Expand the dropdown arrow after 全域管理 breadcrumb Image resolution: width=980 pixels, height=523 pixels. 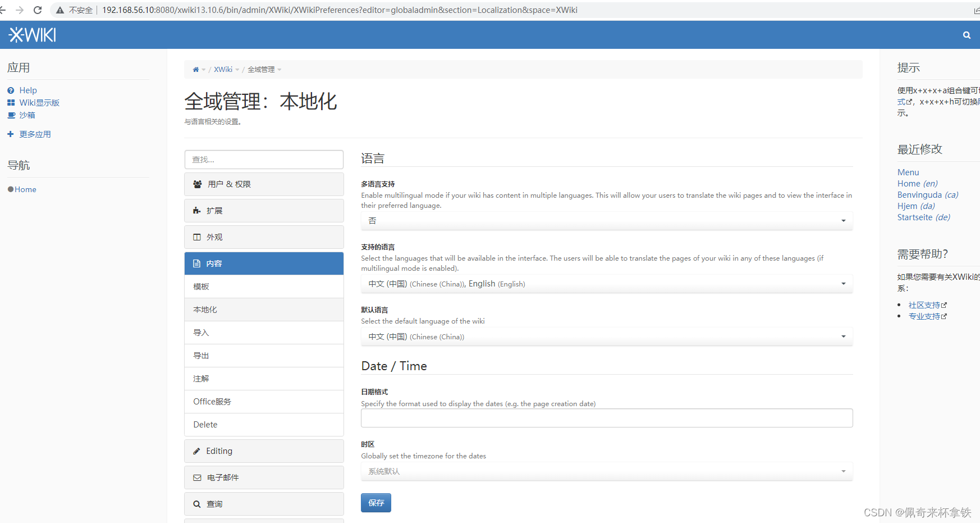280,70
